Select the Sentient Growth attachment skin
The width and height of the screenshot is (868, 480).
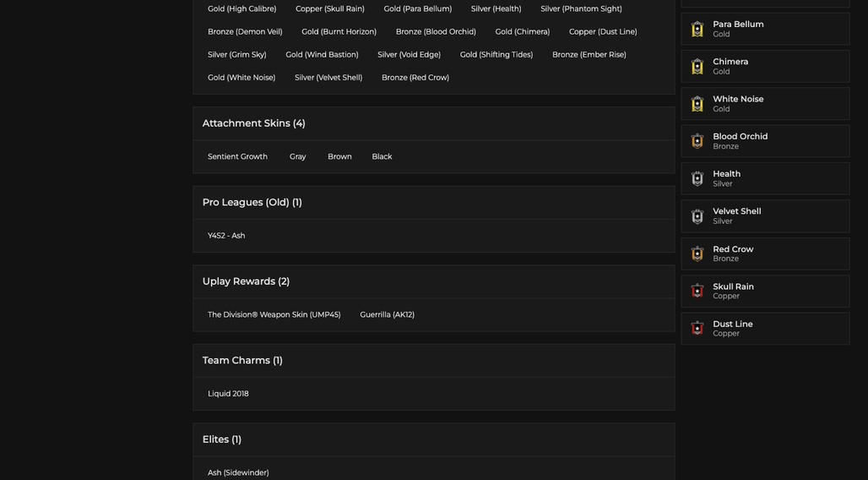tap(237, 157)
